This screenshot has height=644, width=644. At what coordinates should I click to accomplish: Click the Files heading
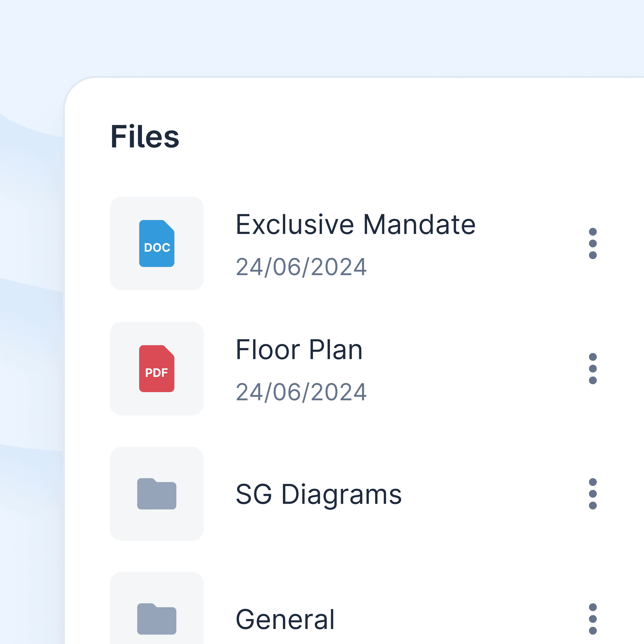click(x=145, y=136)
